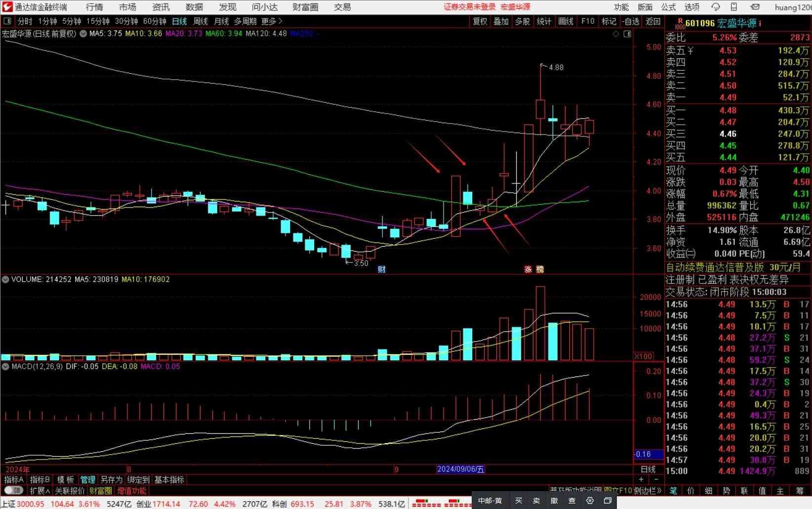Open the 行情 menu

tap(94, 7)
